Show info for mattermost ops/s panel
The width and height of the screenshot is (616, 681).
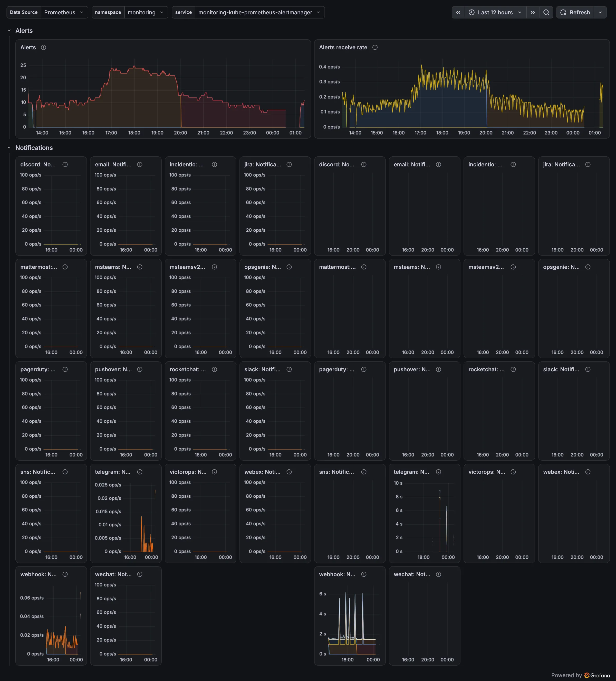(65, 267)
